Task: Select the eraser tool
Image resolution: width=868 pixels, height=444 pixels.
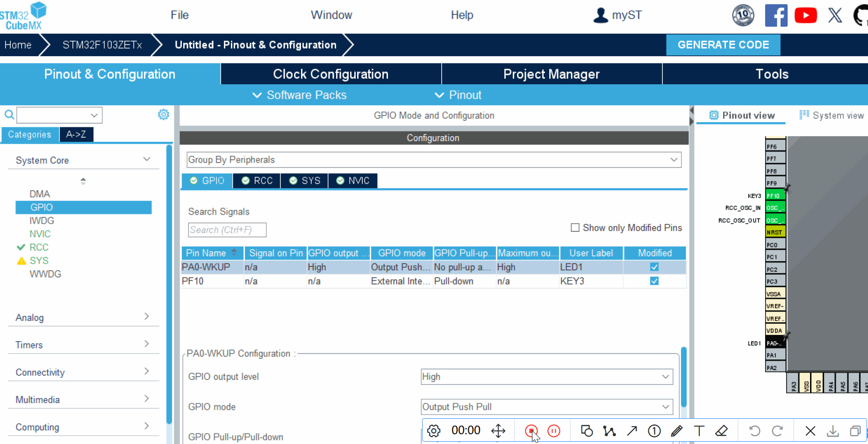Action: point(722,431)
